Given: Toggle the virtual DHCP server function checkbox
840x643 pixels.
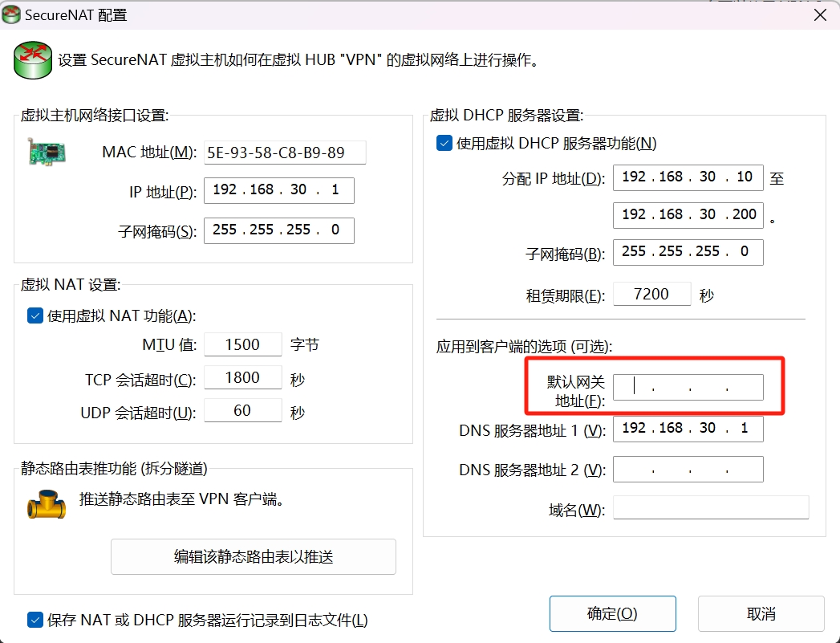Looking at the screenshot, I should click(x=444, y=143).
